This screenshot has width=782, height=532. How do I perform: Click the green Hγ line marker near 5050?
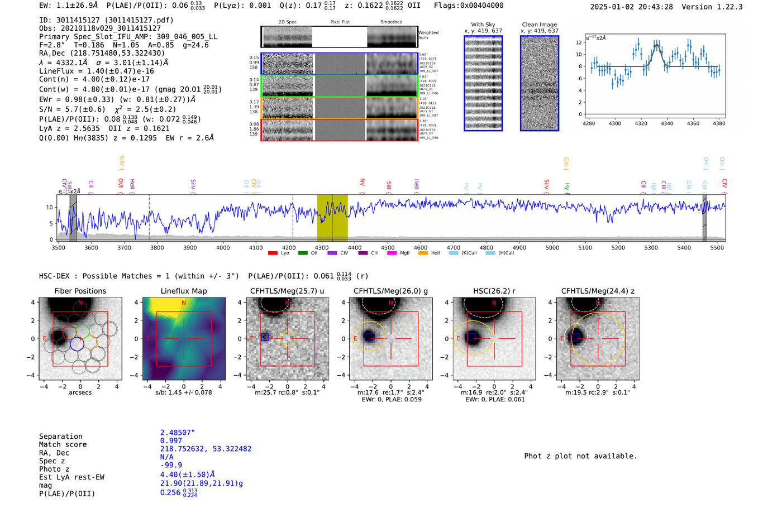point(567,188)
